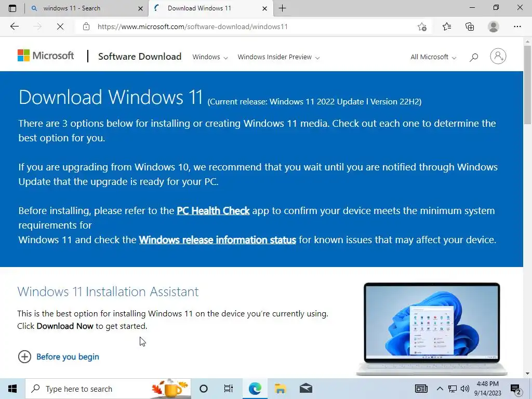Sign in with the account icon

[x=498, y=56]
